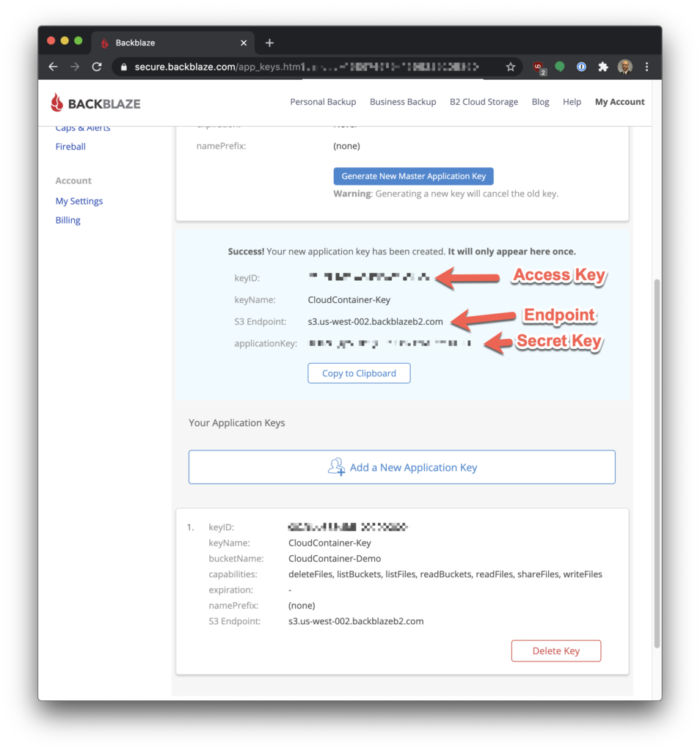The image size is (700, 751).
Task: Delete the CloudContainer-Key key
Action: pyautogui.click(x=555, y=651)
